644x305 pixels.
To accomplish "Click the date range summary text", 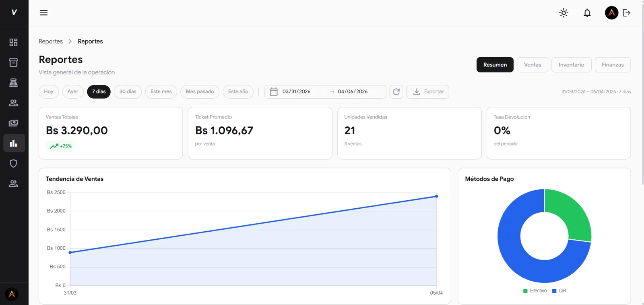I will [596, 91].
